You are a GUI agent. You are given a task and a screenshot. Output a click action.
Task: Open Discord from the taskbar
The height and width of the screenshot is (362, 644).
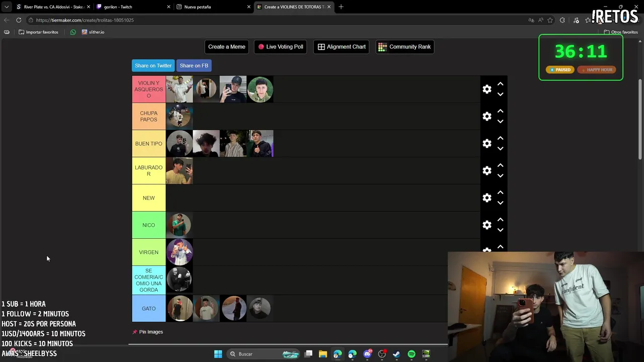367,354
